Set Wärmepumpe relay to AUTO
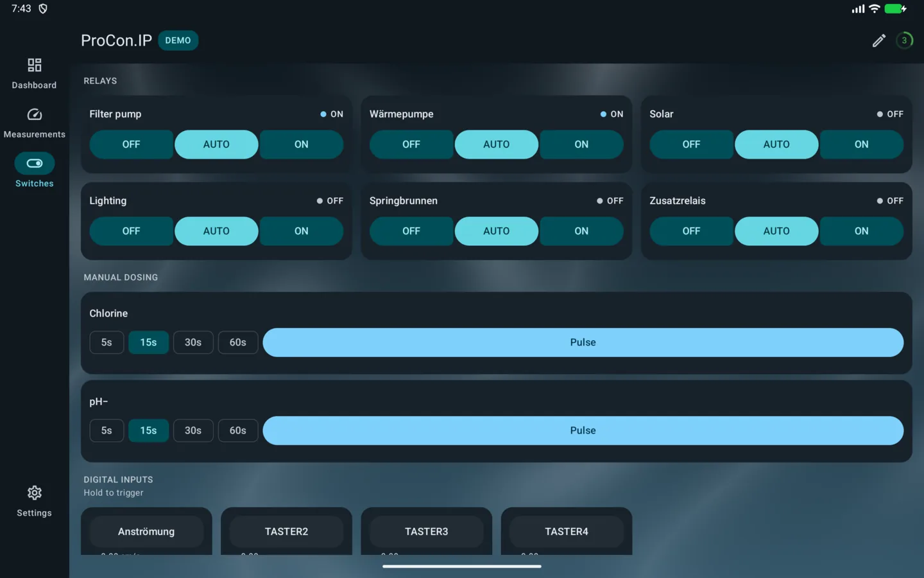The image size is (924, 578). coord(497,144)
